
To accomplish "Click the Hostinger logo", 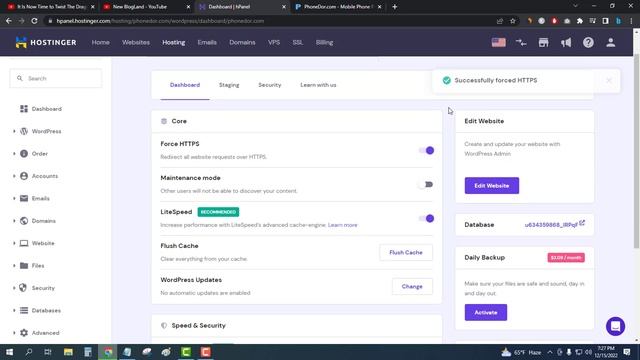I will (46, 42).
